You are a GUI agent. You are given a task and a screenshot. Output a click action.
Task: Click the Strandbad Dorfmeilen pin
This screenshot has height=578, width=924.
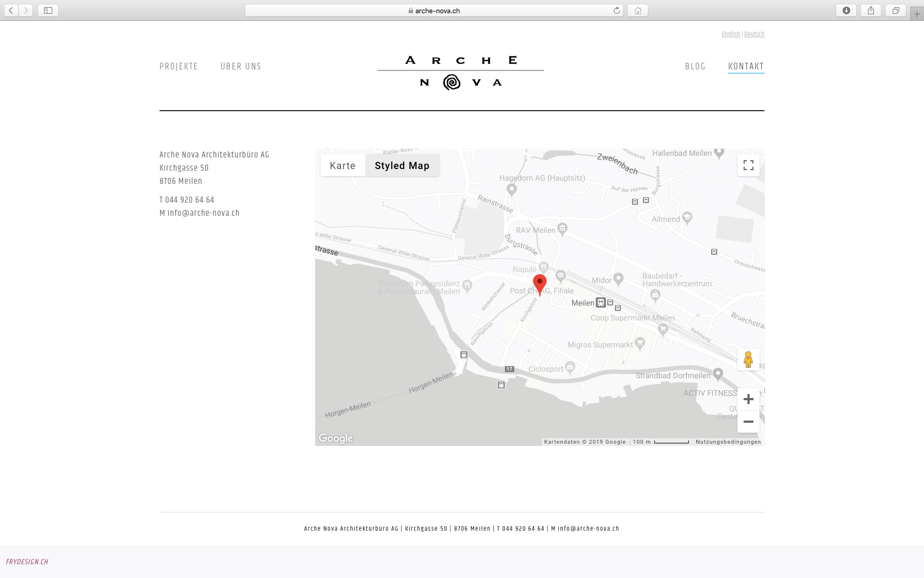pyautogui.click(x=718, y=374)
